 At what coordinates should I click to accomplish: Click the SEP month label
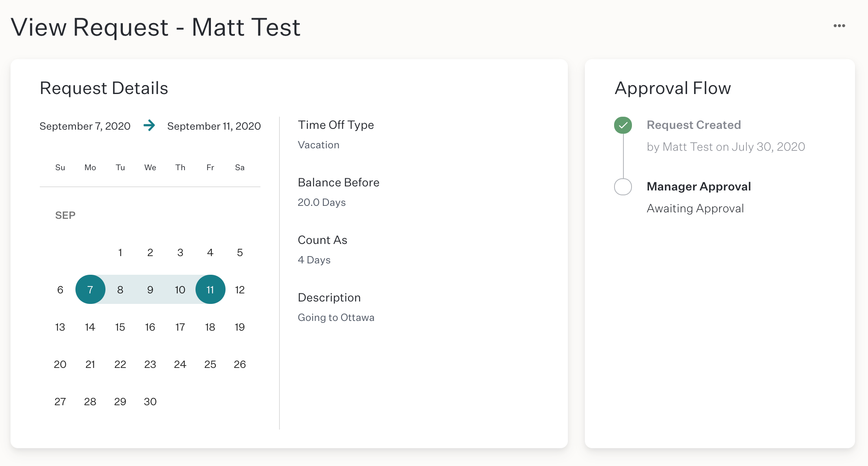point(65,215)
